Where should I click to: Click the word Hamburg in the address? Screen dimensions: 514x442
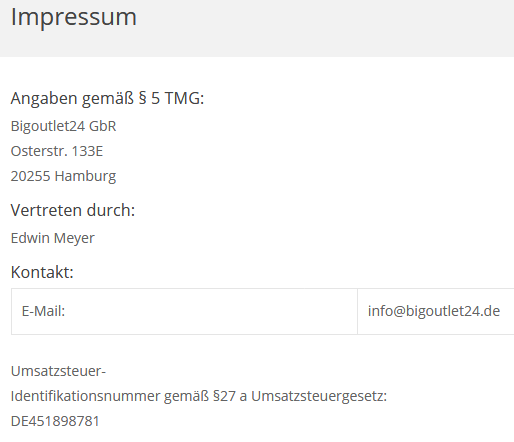(x=85, y=176)
